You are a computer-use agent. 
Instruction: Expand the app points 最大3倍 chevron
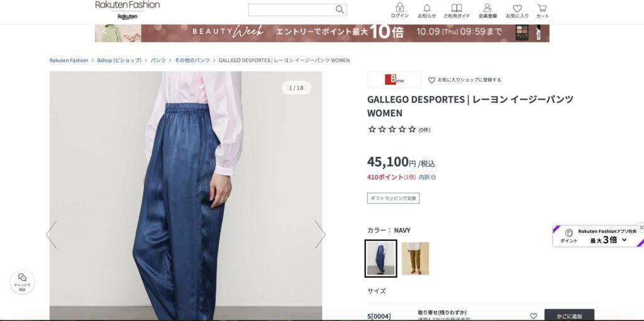tap(625, 240)
